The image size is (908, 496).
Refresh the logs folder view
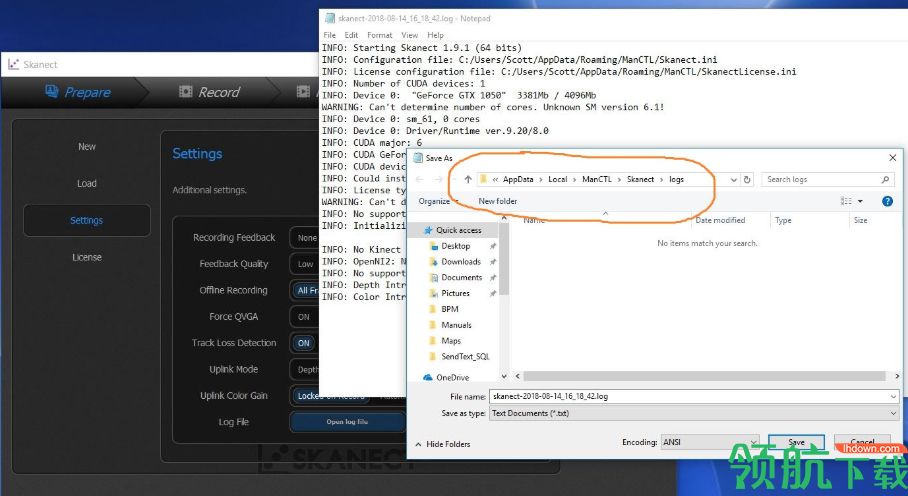tap(747, 179)
